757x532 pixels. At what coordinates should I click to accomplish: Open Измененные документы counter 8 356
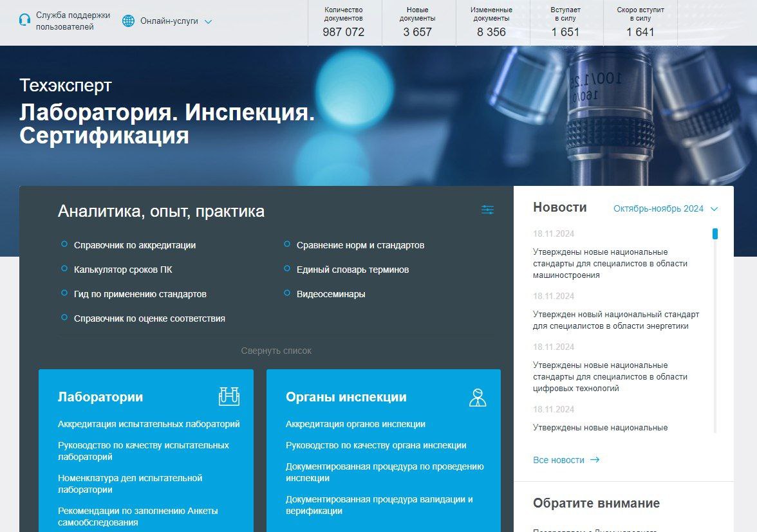[492, 23]
